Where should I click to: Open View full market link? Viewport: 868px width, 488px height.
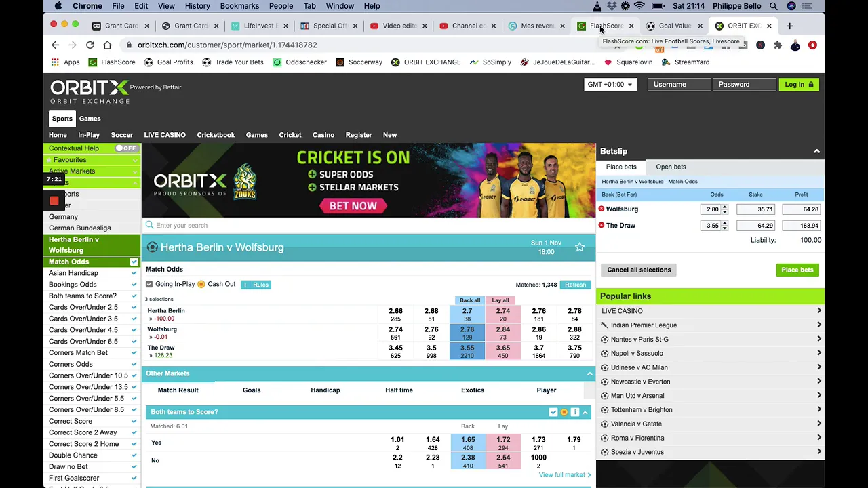pos(565,475)
